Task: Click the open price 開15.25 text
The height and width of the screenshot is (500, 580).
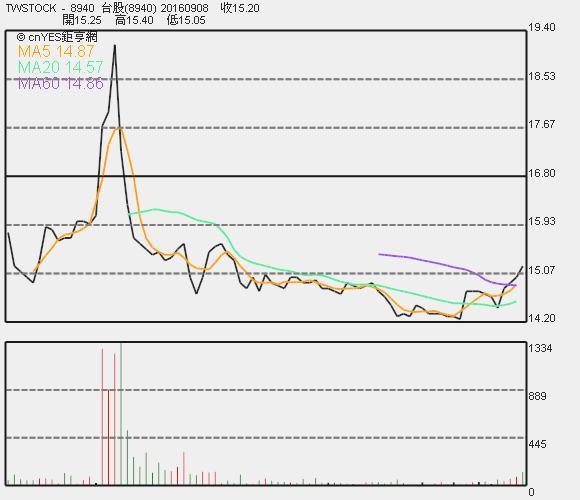Action: 82,20
